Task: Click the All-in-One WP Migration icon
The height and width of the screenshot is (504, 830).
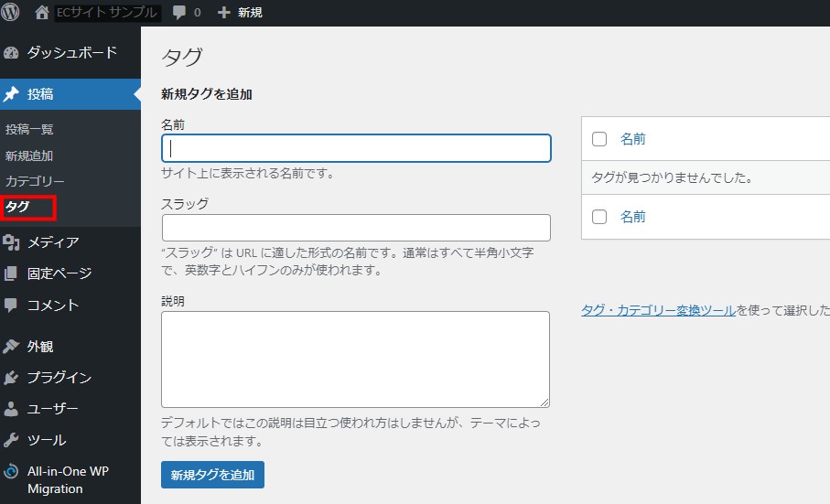Action: click(x=11, y=472)
